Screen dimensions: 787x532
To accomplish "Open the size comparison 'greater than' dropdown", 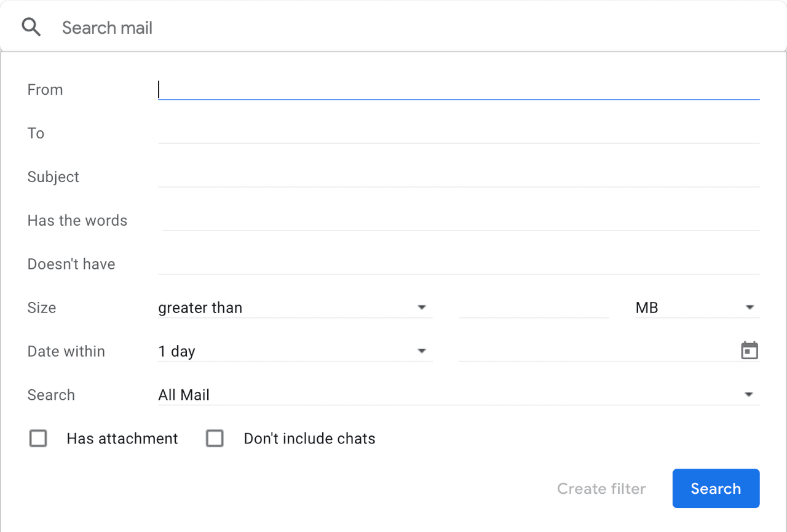I will (x=295, y=308).
